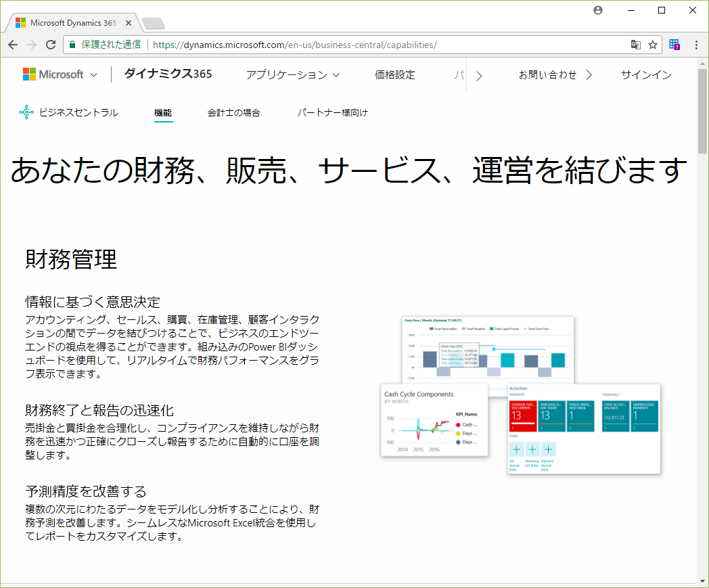Click the Cash Cycle Components chart
This screenshot has width=709, height=588.
point(434,420)
